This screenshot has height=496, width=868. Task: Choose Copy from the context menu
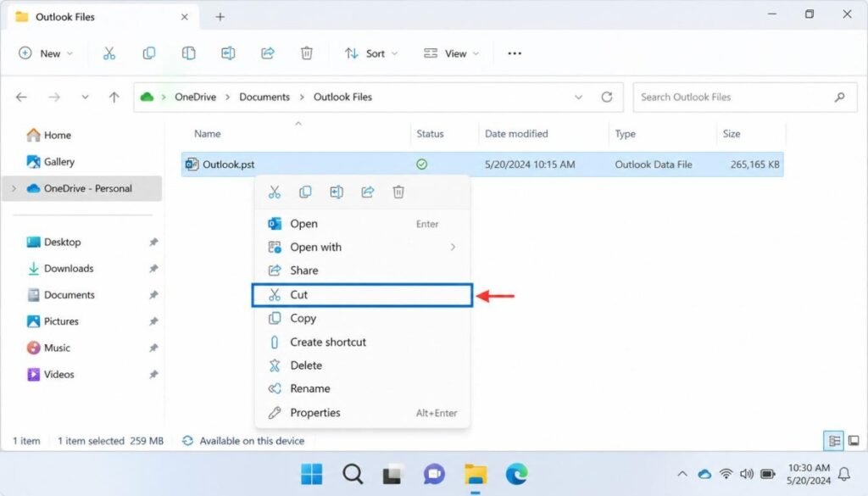click(x=362, y=318)
